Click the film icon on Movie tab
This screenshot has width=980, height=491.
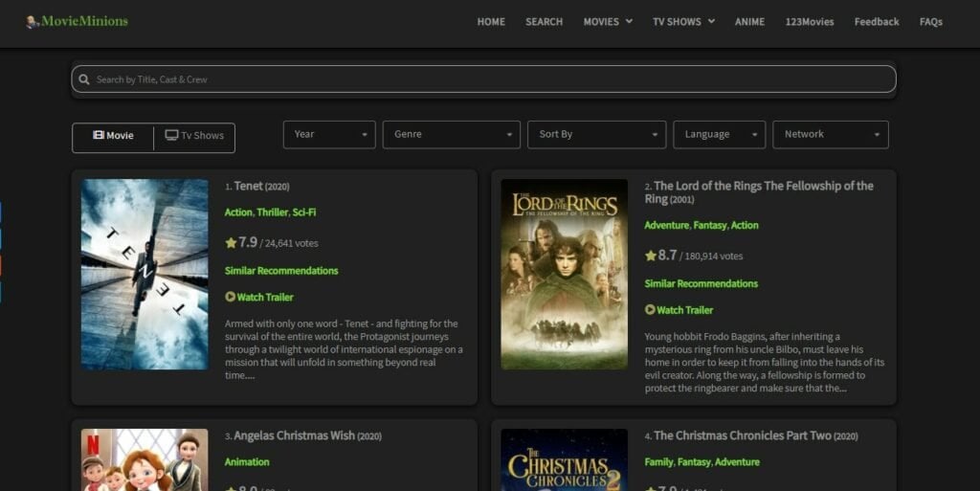pos(99,135)
